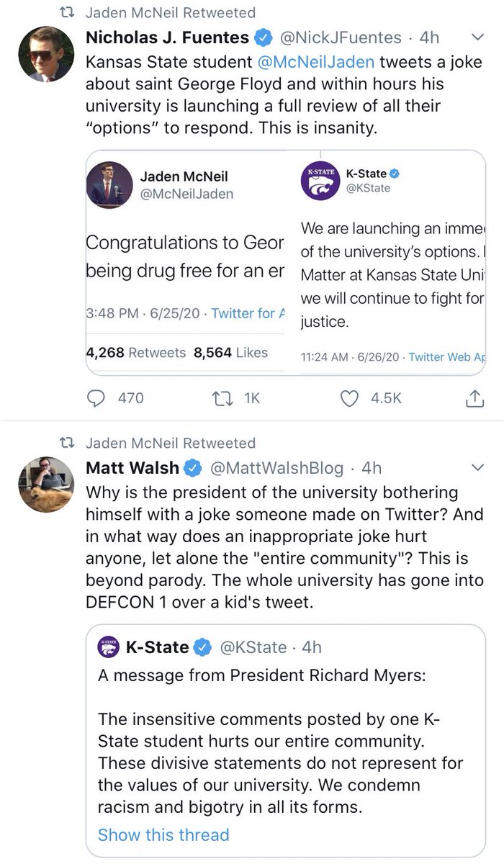Open the top Jaden McNeil Retweeted label
Screen dimensions: 504x864
click(x=170, y=13)
